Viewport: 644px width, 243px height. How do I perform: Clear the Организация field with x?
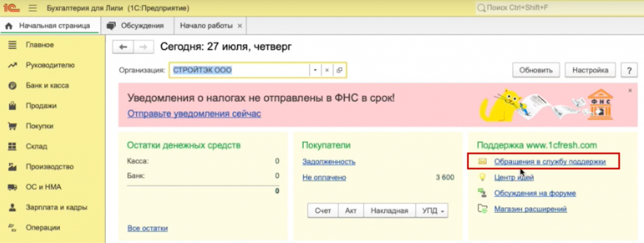(x=327, y=71)
